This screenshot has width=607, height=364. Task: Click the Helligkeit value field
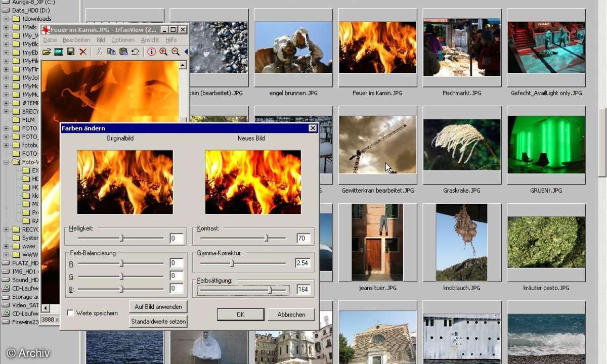(x=177, y=238)
